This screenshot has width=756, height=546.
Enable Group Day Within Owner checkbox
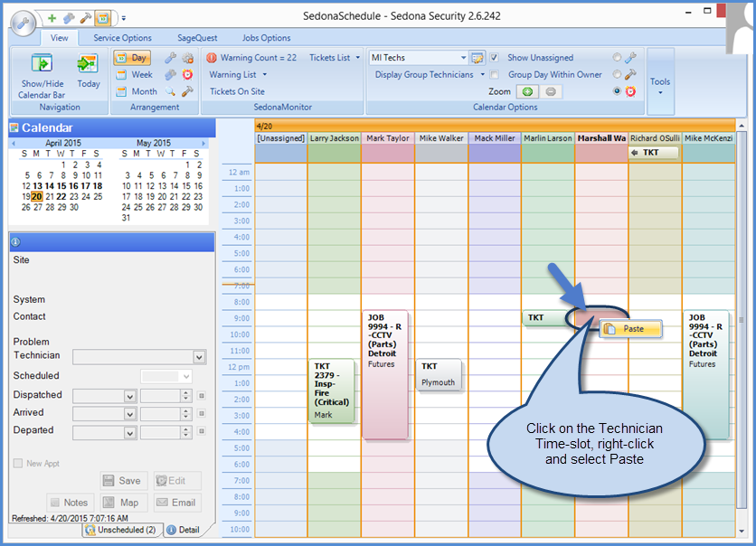[x=494, y=75]
